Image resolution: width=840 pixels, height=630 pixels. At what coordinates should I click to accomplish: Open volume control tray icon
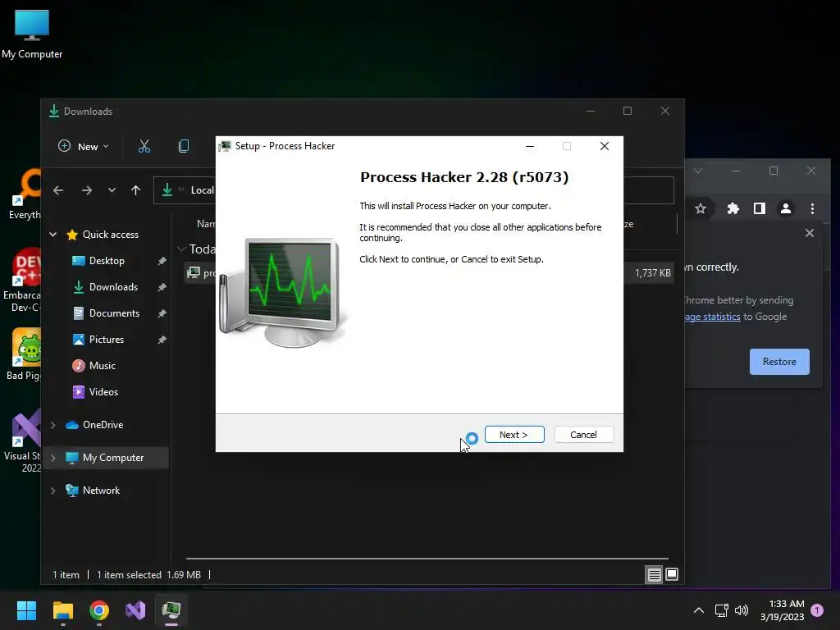(742, 610)
